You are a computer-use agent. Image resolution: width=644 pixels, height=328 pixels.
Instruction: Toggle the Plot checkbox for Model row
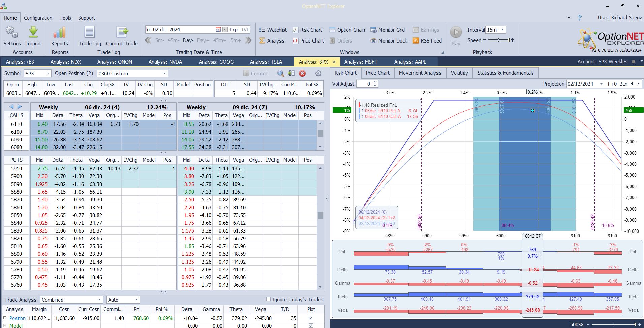(x=311, y=326)
